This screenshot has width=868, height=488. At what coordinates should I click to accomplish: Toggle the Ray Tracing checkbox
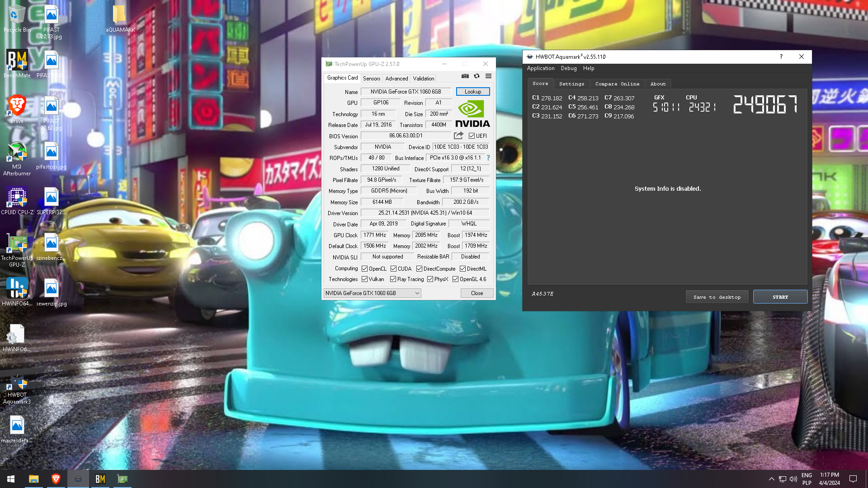click(393, 279)
